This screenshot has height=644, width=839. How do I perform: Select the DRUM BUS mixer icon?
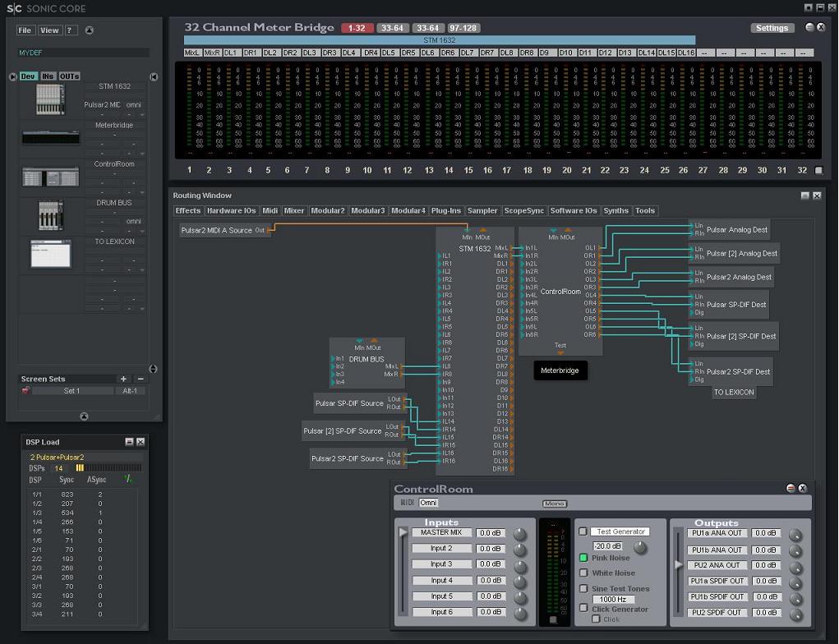coord(50,215)
